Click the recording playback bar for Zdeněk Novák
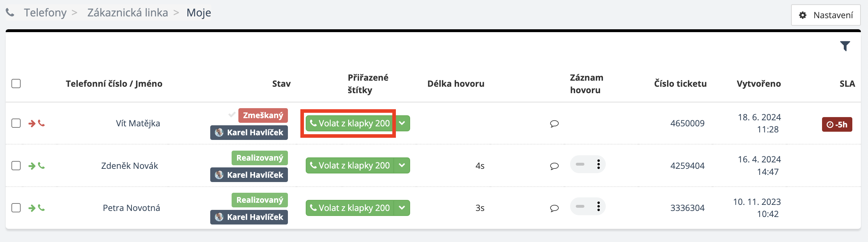 pyautogui.click(x=580, y=165)
